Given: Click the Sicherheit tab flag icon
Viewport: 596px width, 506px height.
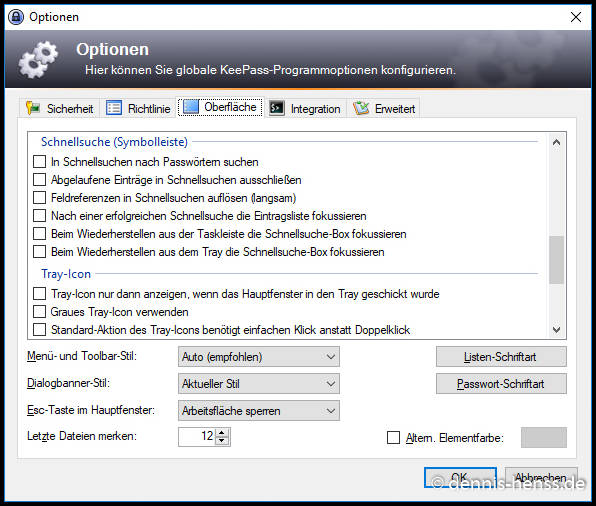Looking at the screenshot, I should [x=33, y=108].
